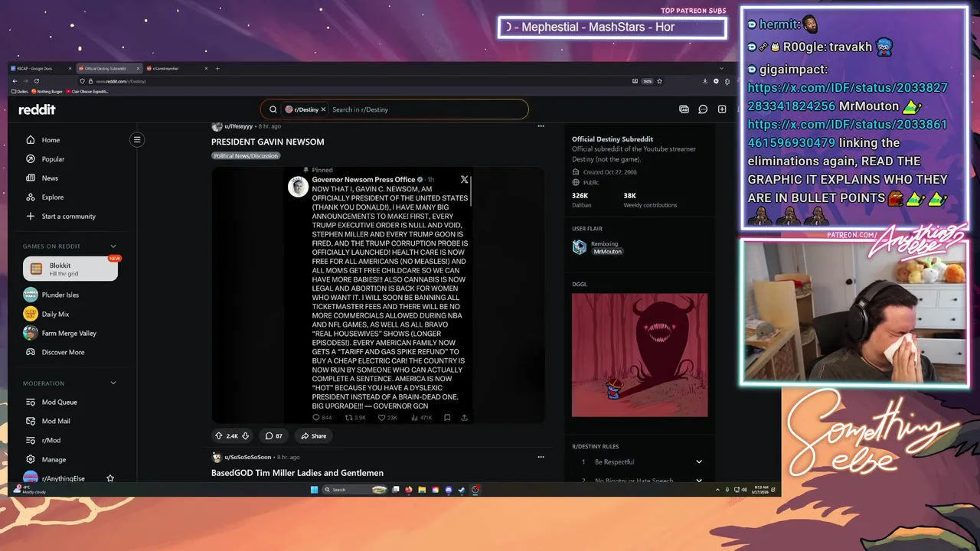Open the Blokkit game card
The image size is (980, 551).
pyautogui.click(x=70, y=269)
